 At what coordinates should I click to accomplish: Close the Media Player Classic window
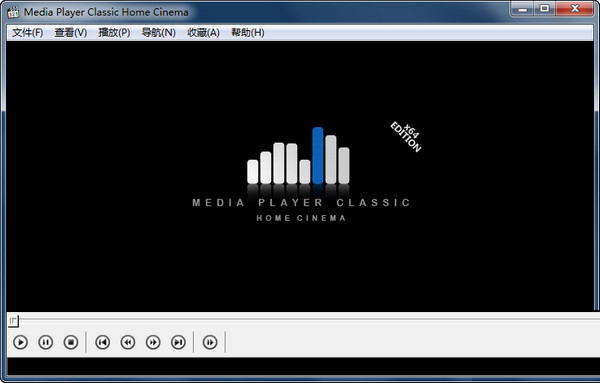point(575,9)
